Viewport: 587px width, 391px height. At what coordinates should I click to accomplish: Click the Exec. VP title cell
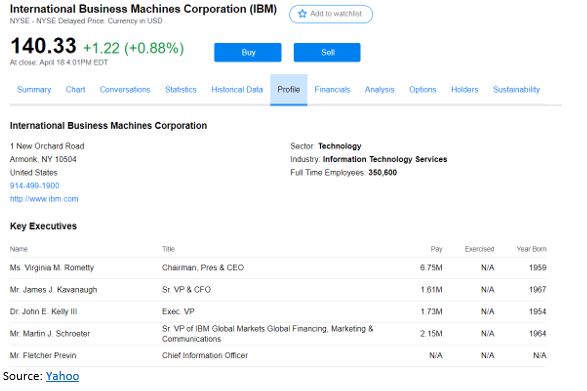click(x=178, y=312)
